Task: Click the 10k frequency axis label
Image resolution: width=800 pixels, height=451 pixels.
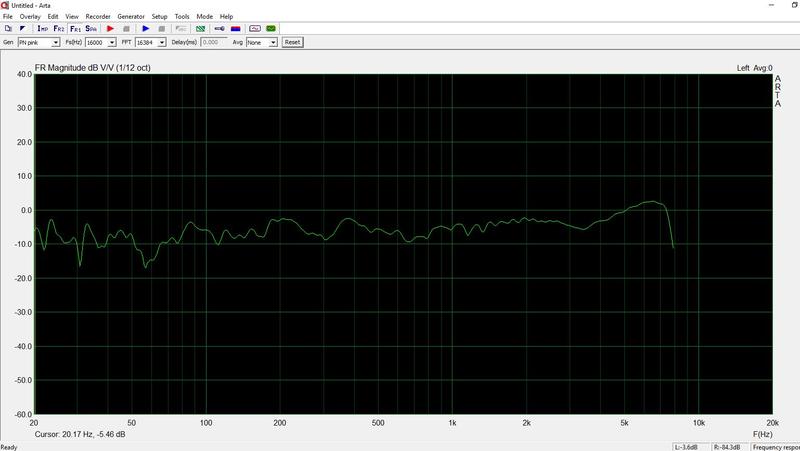Action: [698, 423]
